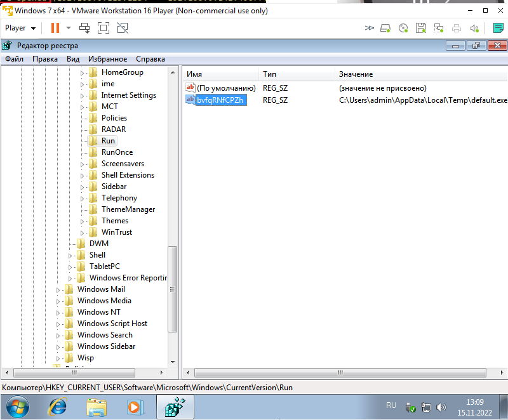Viewport: 508px width, 420px height.
Task: Open the power options dropdown arrow
Action: 69,28
